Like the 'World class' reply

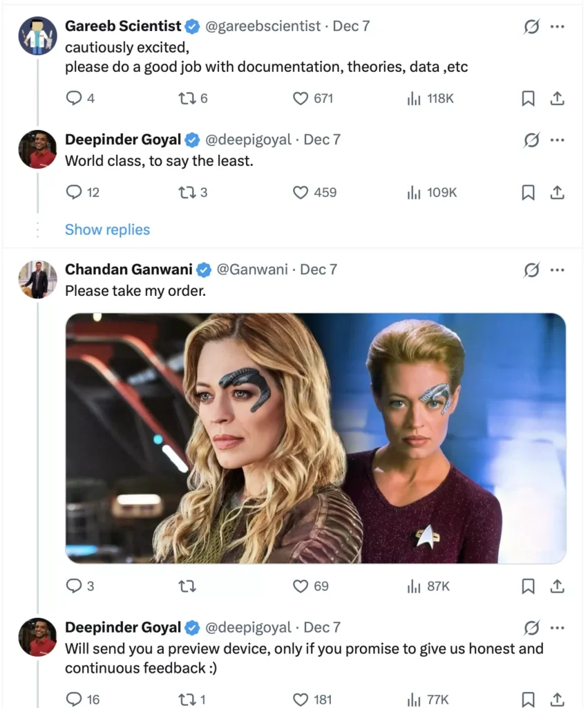(301, 192)
